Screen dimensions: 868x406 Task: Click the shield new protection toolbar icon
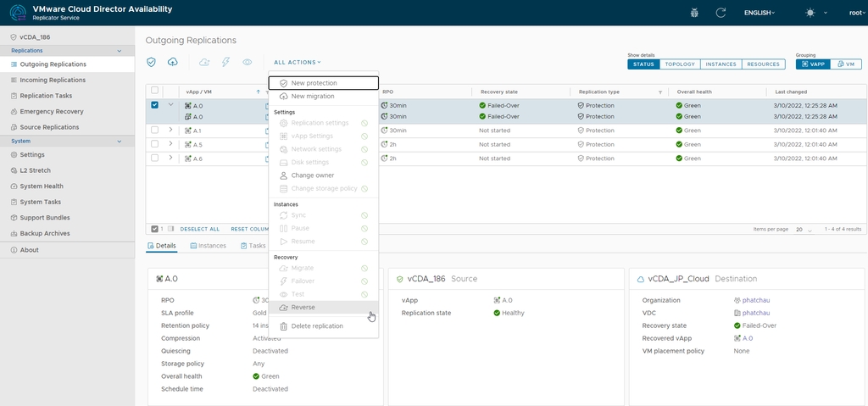151,62
